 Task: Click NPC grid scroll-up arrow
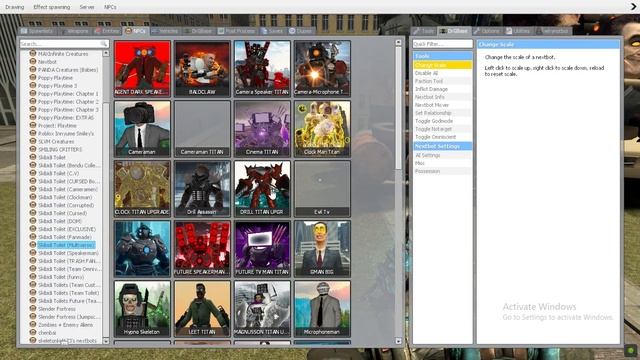click(x=398, y=42)
